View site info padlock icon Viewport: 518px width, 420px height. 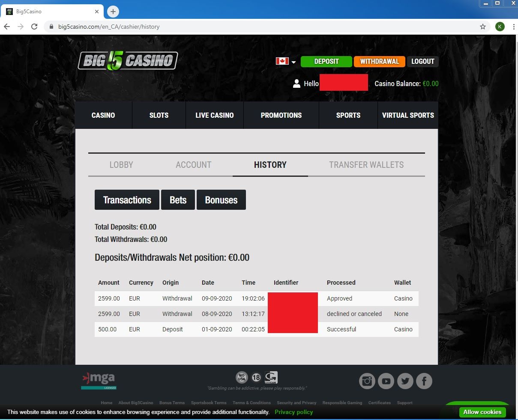pyautogui.click(x=51, y=27)
